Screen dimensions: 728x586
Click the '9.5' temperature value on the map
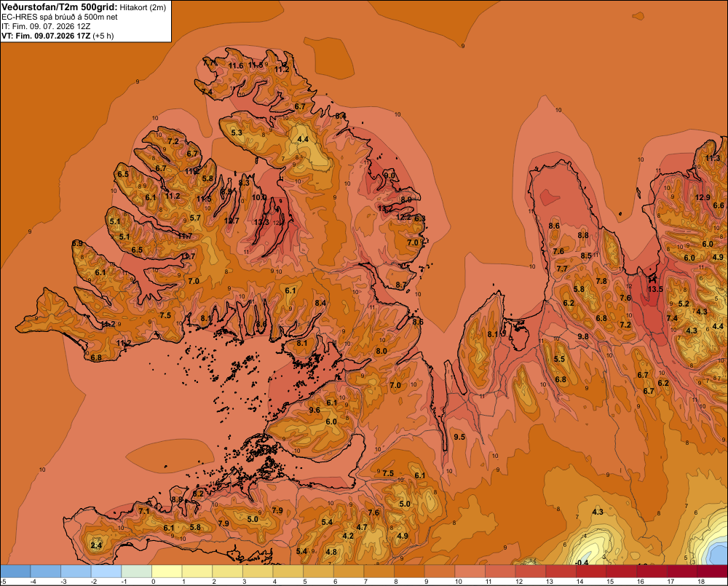(x=459, y=437)
